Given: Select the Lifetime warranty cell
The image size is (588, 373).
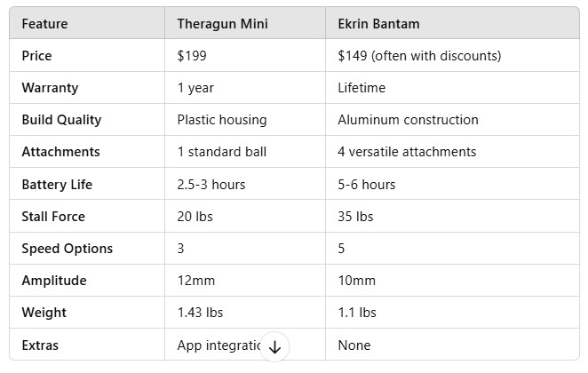Looking at the screenshot, I should (x=363, y=88).
